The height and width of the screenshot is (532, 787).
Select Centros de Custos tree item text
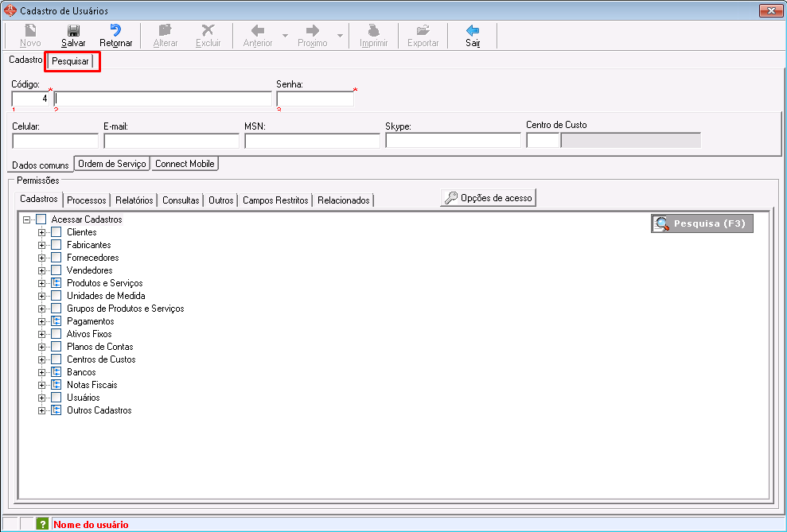click(101, 359)
